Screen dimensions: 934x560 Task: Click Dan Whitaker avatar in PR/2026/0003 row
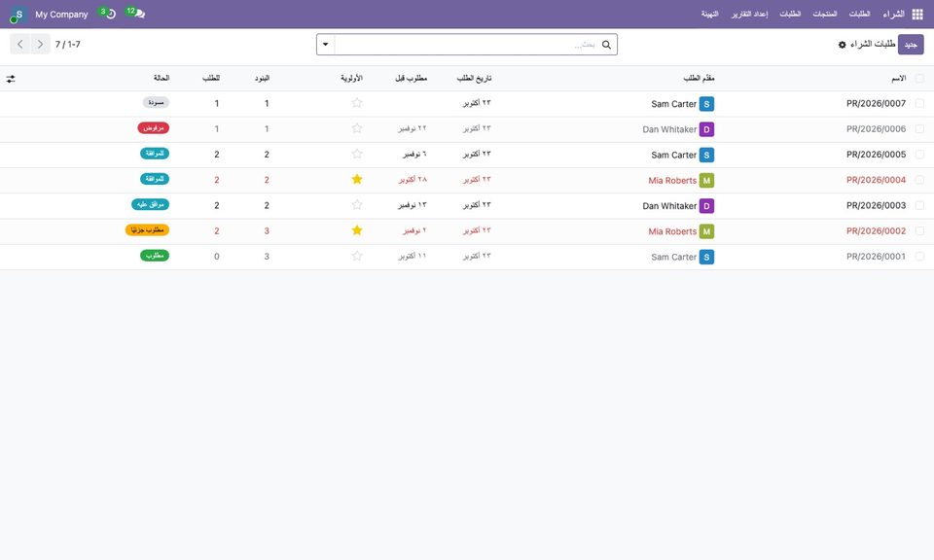[x=706, y=206]
